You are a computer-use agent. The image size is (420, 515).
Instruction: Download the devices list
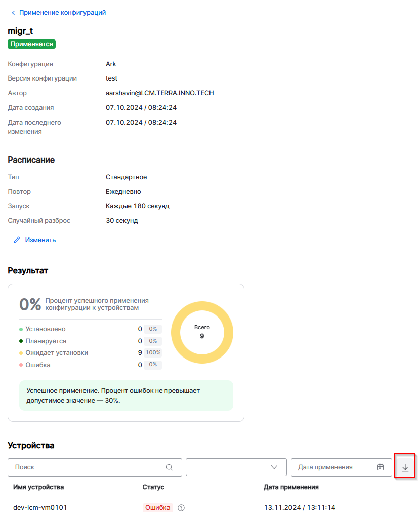tap(405, 468)
